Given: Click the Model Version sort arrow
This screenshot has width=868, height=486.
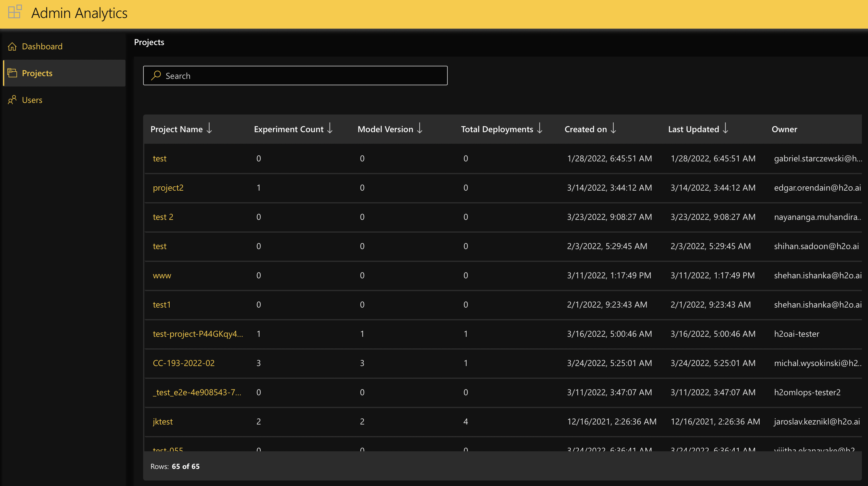Looking at the screenshot, I should 419,129.
